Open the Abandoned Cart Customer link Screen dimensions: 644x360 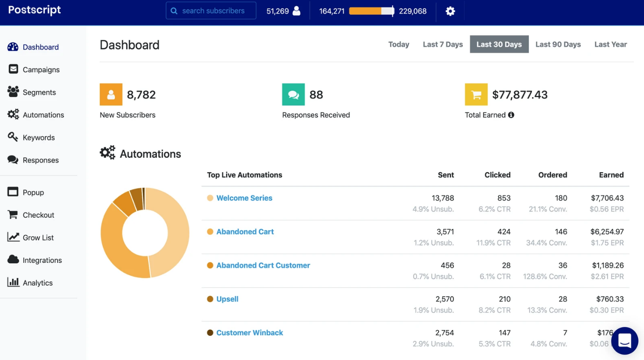(x=263, y=265)
